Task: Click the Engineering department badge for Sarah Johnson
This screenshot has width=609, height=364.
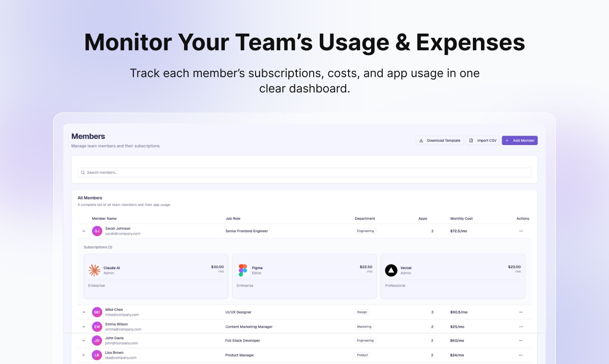Action: tap(365, 231)
